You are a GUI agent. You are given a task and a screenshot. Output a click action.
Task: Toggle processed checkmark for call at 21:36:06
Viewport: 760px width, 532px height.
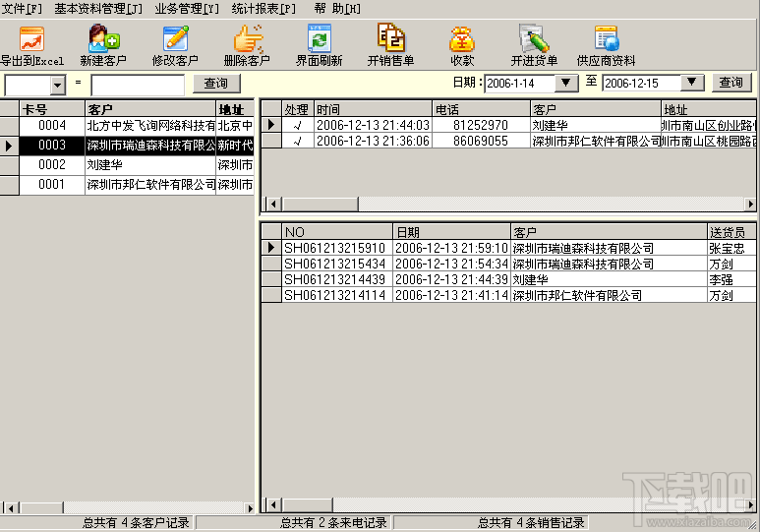(x=298, y=142)
